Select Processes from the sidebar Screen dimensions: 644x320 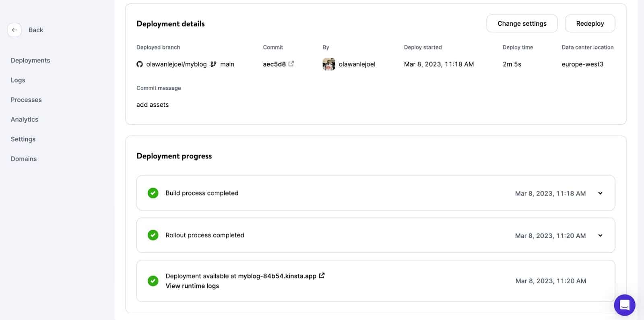(26, 100)
